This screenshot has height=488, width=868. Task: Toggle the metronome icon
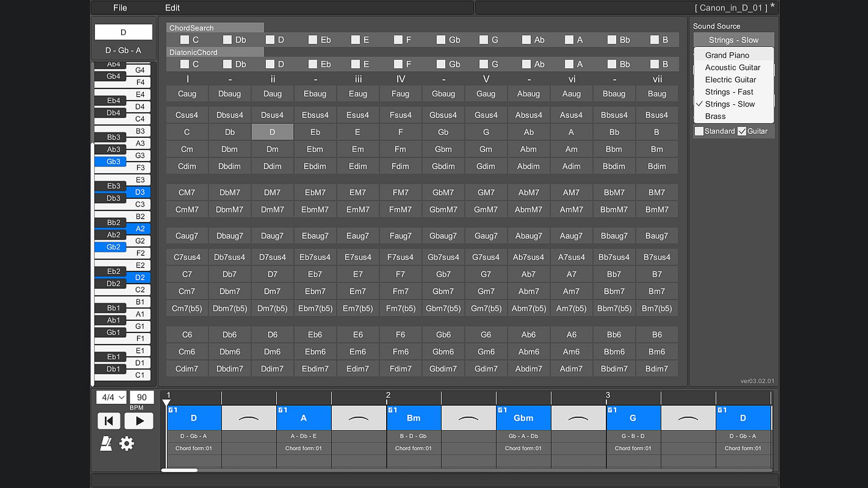(x=106, y=444)
